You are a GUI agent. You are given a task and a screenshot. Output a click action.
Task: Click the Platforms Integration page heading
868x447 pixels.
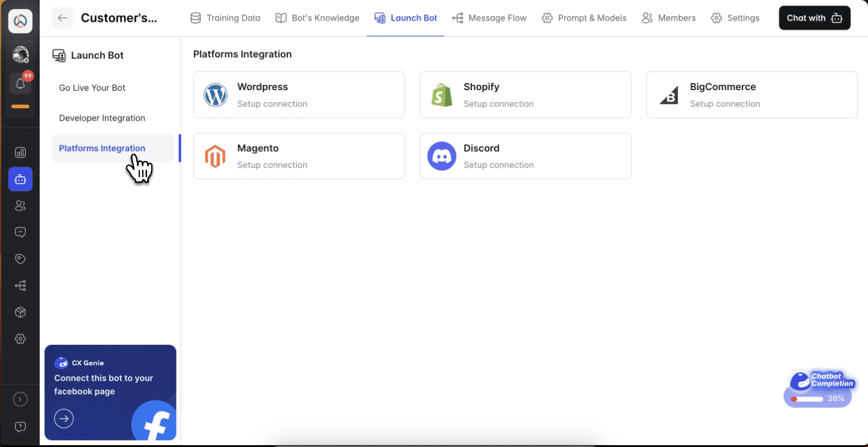(243, 54)
